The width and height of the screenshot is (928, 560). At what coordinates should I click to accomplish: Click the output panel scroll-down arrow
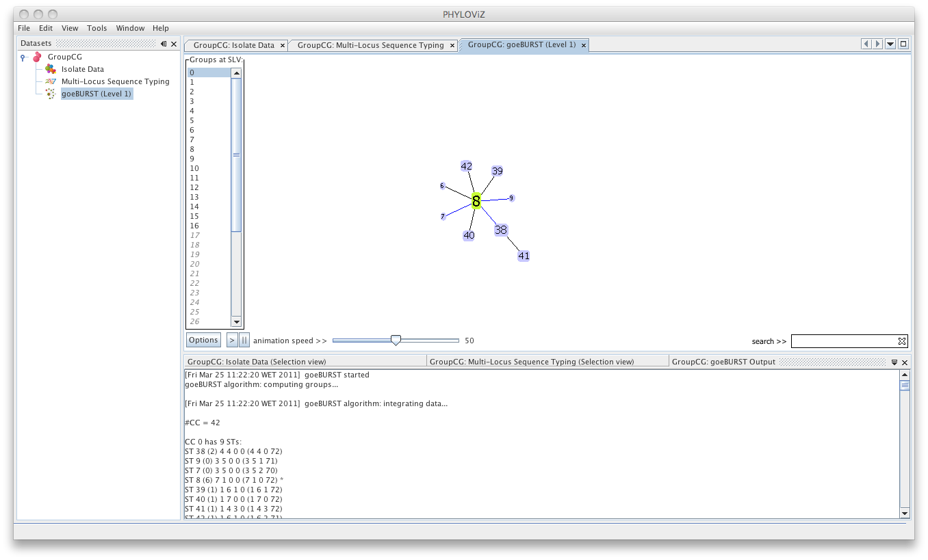(x=905, y=513)
